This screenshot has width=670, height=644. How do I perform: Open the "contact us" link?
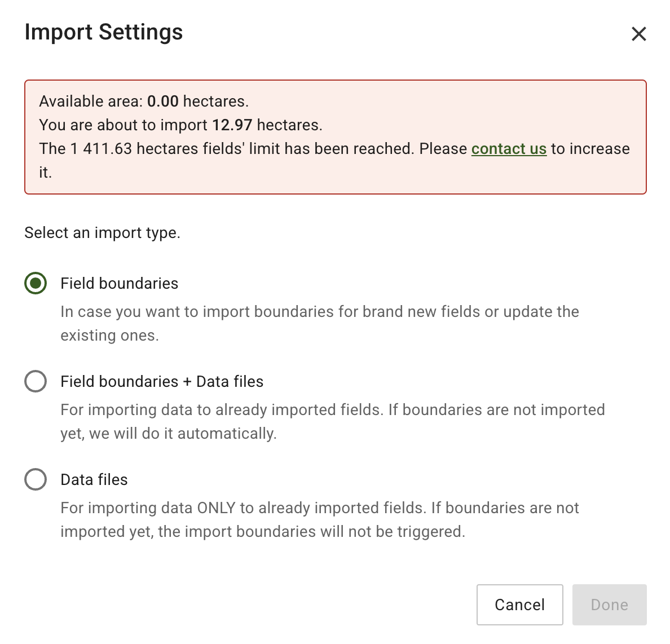(x=509, y=149)
